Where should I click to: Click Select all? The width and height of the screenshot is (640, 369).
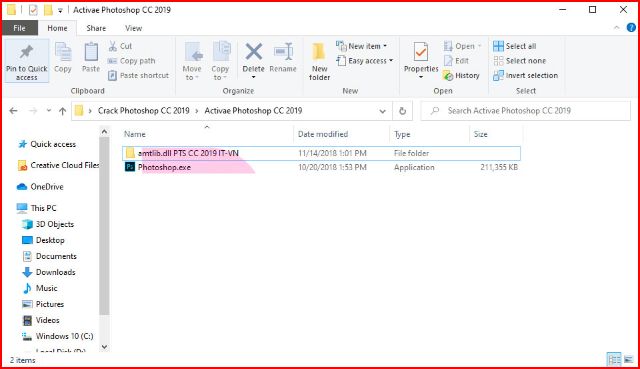(x=514, y=46)
